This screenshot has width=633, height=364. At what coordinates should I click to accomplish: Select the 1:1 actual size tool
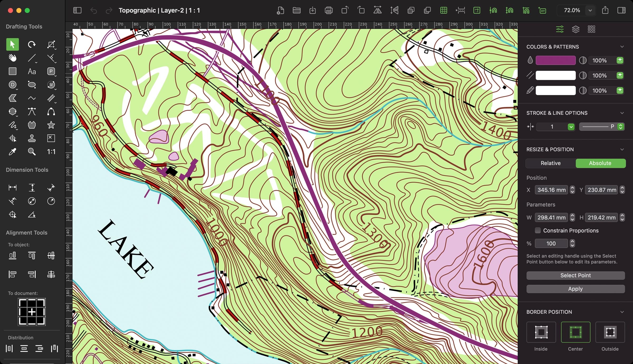pos(50,152)
